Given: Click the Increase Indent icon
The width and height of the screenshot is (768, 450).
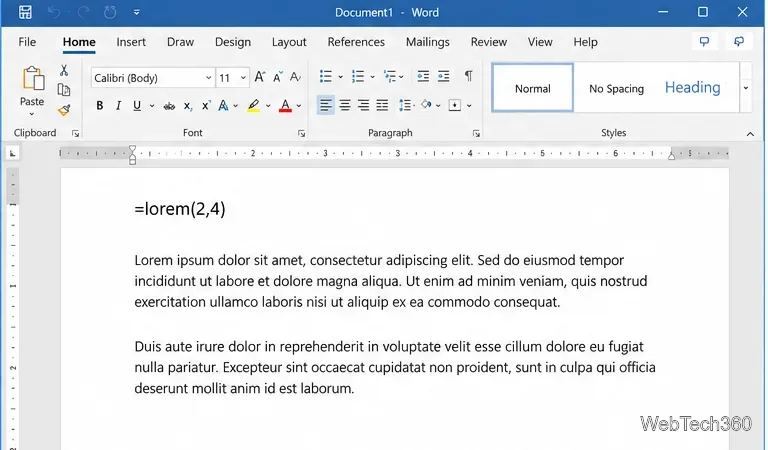Looking at the screenshot, I should point(443,76).
